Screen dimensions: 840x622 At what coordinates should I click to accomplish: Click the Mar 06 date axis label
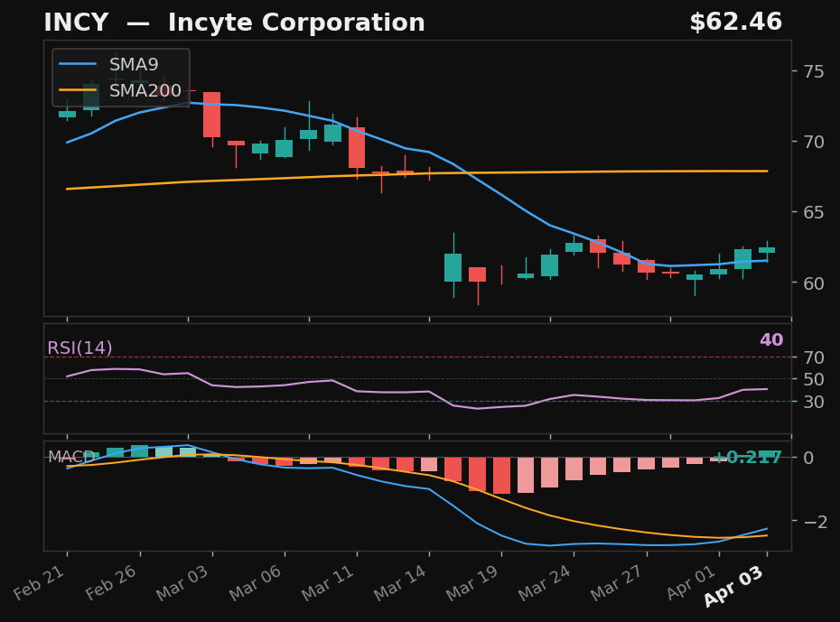click(256, 583)
